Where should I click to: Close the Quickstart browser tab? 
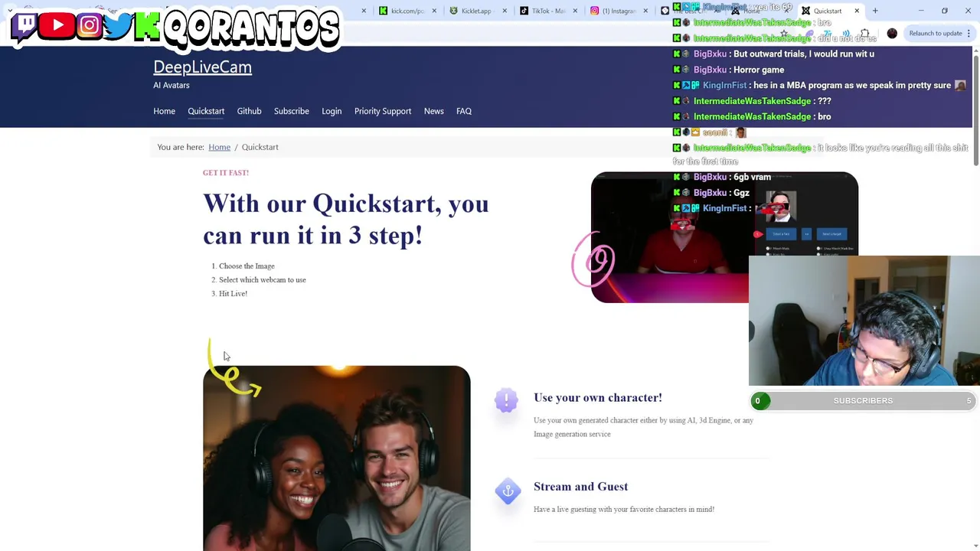[x=857, y=11]
